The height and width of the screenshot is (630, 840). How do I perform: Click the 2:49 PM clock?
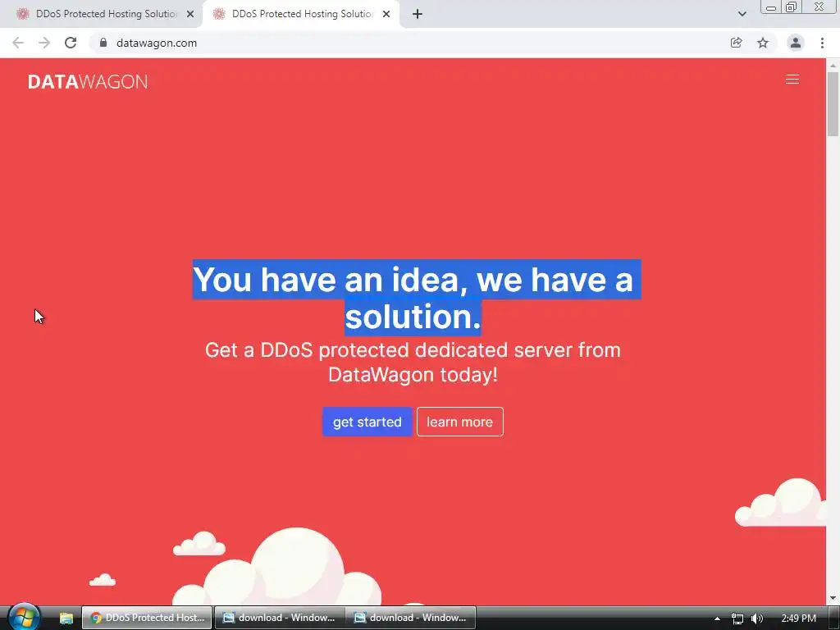[798, 619]
